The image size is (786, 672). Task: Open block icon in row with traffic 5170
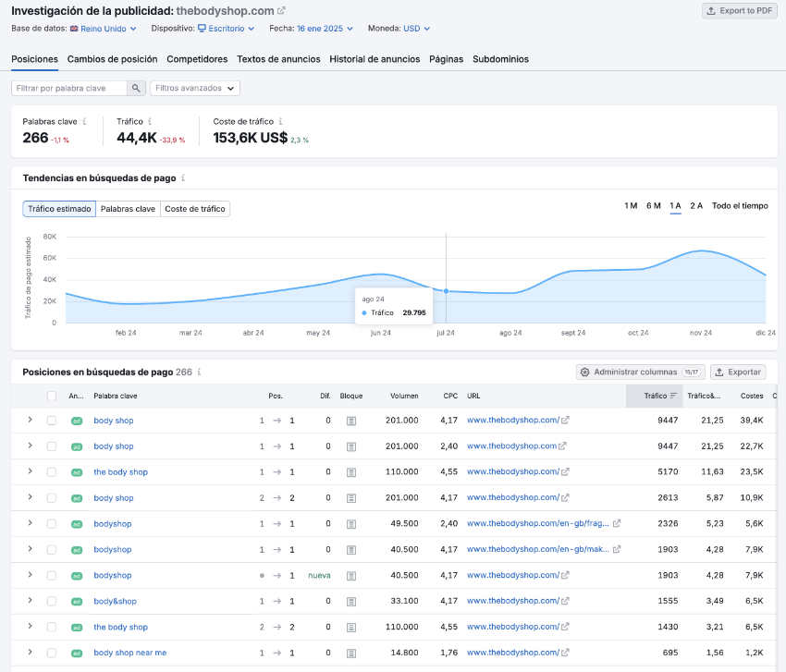[351, 472]
